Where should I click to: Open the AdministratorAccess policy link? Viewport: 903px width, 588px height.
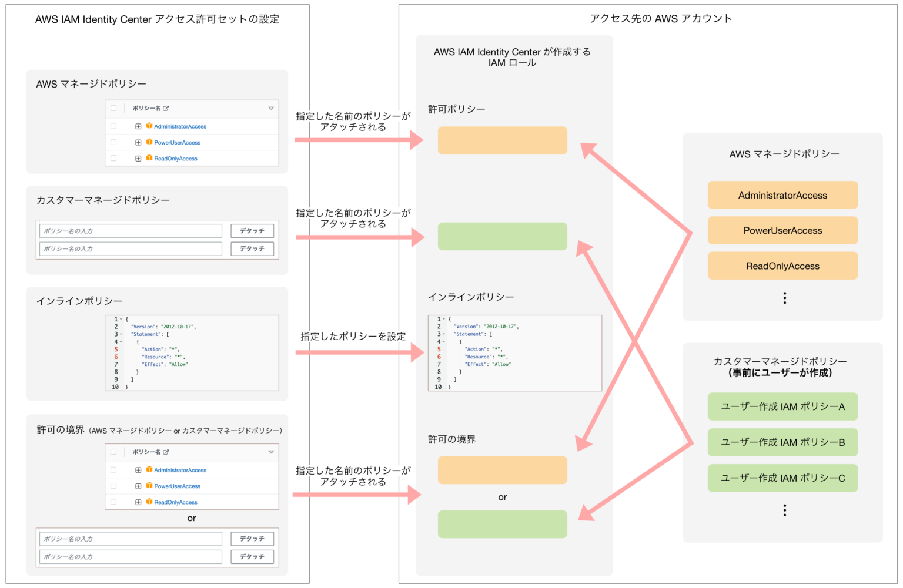179,126
